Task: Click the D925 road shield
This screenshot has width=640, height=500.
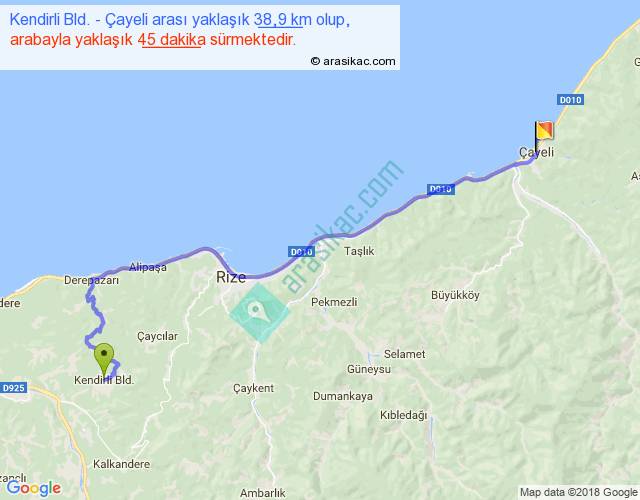Action: pos(12,387)
